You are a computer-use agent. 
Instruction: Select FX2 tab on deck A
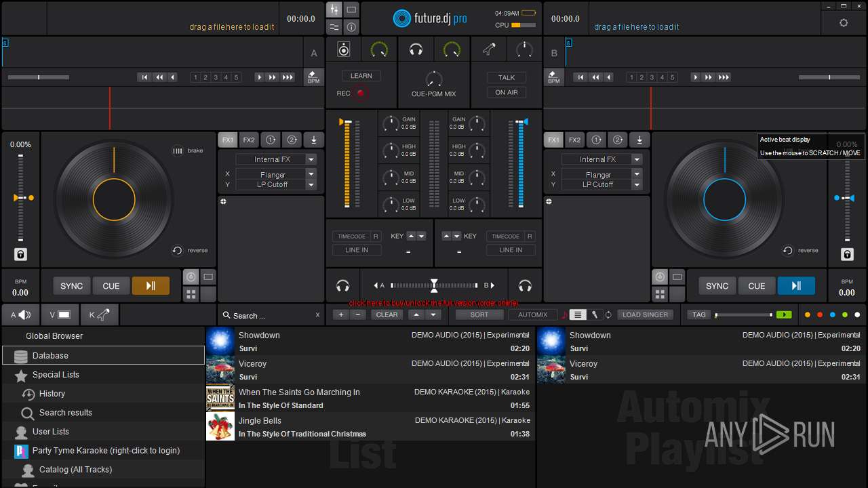coord(249,140)
